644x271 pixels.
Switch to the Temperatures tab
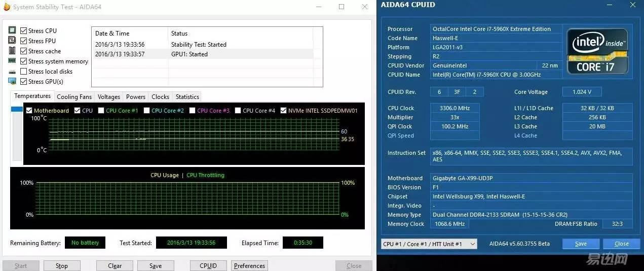pos(32,96)
